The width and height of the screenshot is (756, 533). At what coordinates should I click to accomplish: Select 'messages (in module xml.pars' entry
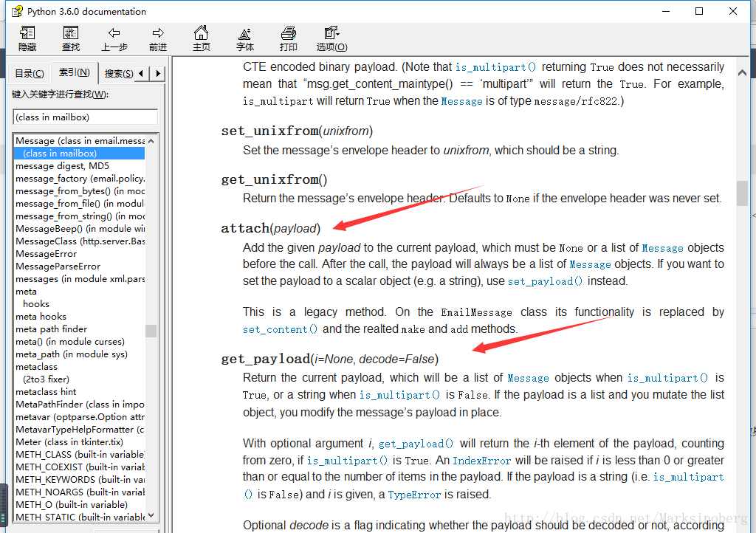pos(80,278)
